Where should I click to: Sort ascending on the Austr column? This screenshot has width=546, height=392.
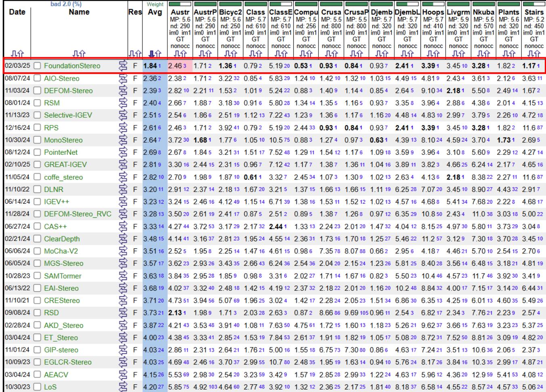click(182, 54)
